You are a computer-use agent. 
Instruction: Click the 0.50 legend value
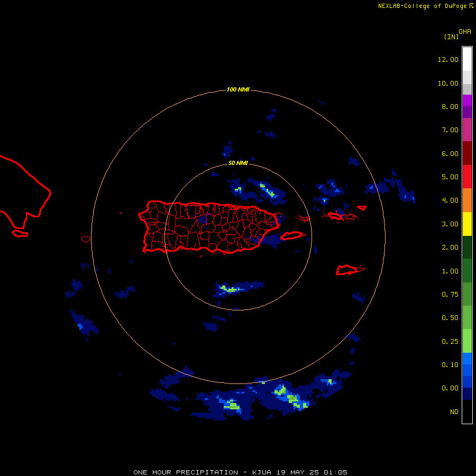pos(450,318)
